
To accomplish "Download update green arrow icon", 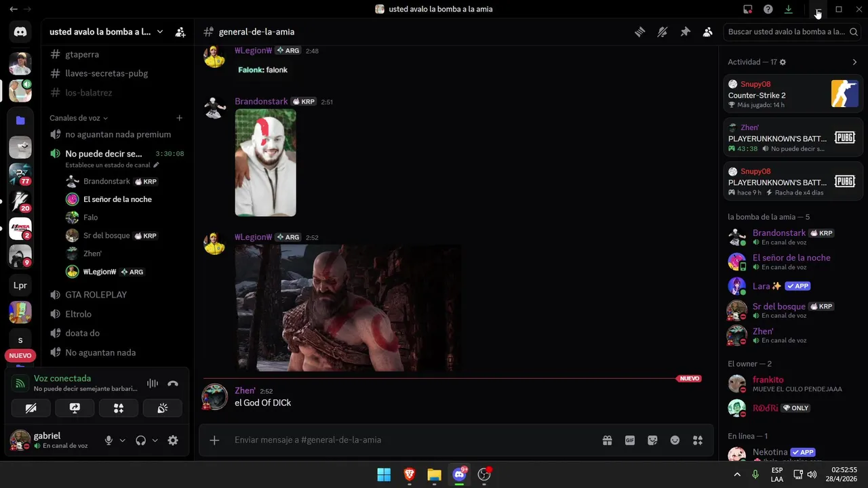I will point(788,9).
